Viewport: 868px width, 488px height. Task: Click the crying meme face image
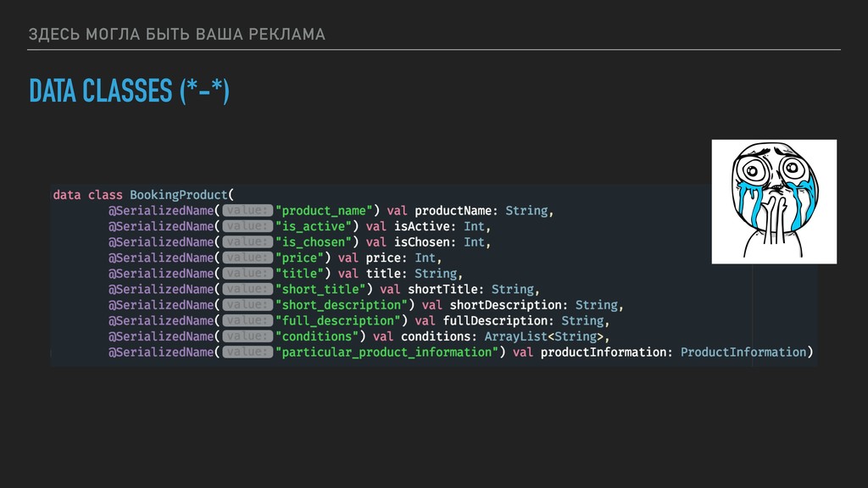pos(773,202)
